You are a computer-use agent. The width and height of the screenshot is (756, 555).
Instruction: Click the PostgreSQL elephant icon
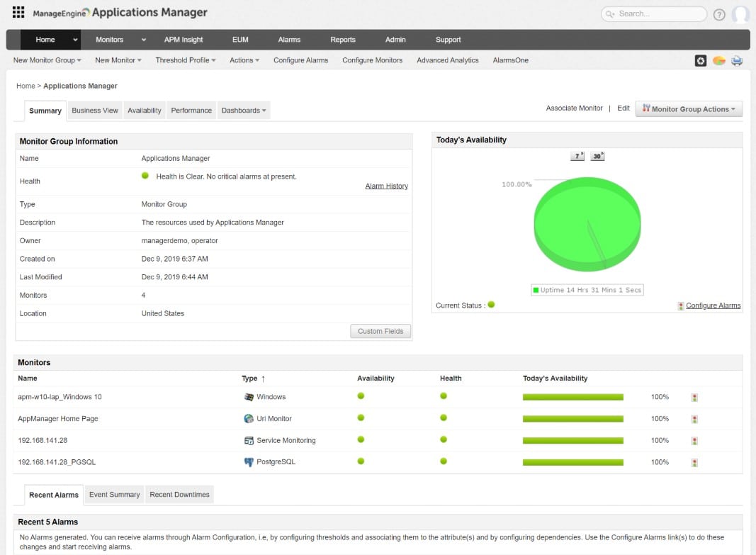pos(249,462)
